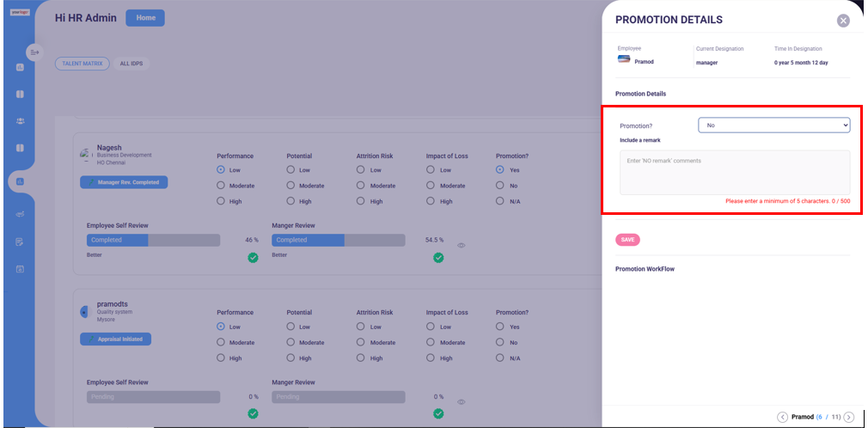Open the people/team icon in the sidebar
Screen dimensions: 868x428
tap(20, 121)
